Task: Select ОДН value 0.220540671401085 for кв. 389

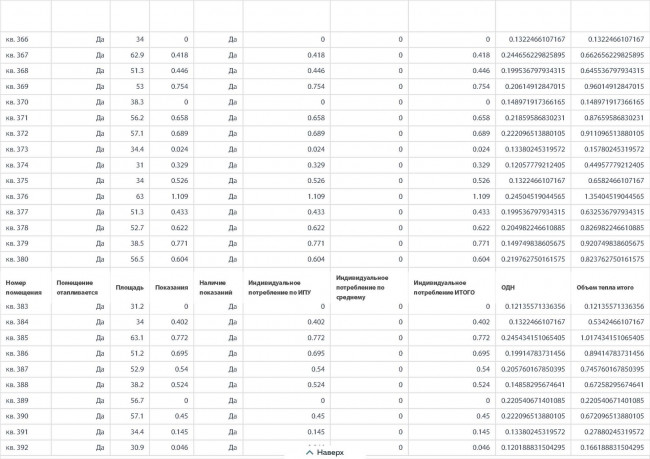Action: coord(533,401)
